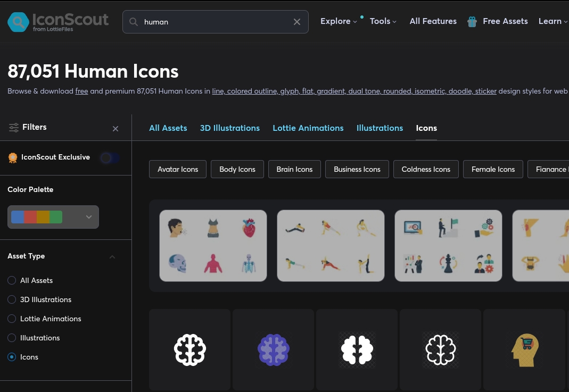The height and width of the screenshot is (392, 569).
Task: Select the hand holding gears icon
Action: (484, 228)
